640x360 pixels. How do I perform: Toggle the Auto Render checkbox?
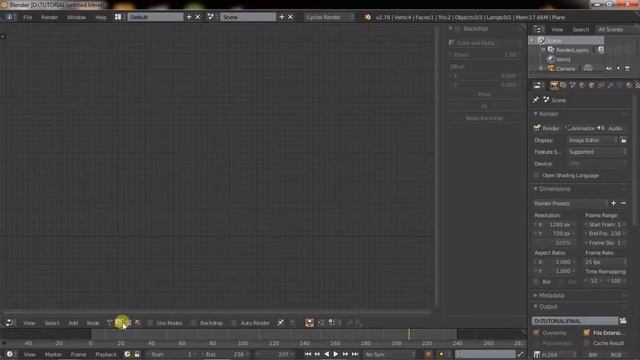(x=234, y=323)
